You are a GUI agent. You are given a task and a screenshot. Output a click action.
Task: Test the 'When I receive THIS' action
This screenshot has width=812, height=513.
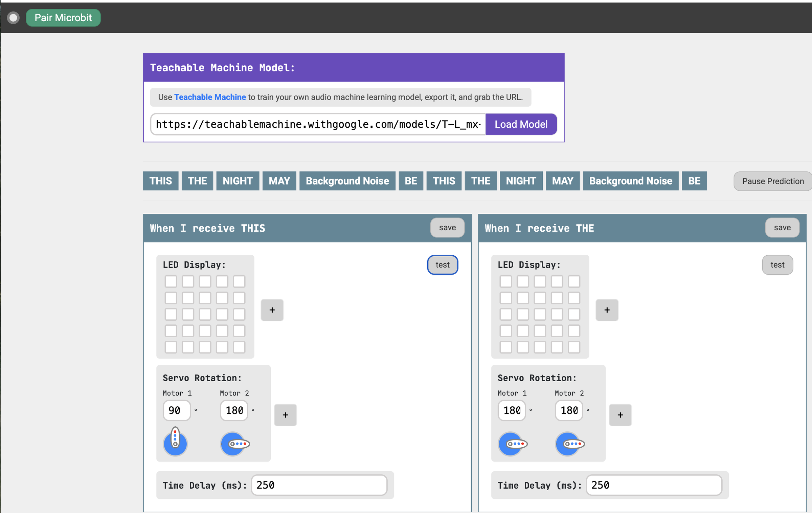click(x=443, y=265)
